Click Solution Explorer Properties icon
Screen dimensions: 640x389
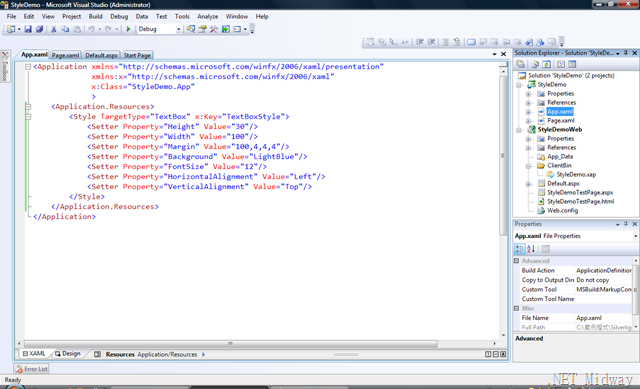521,64
